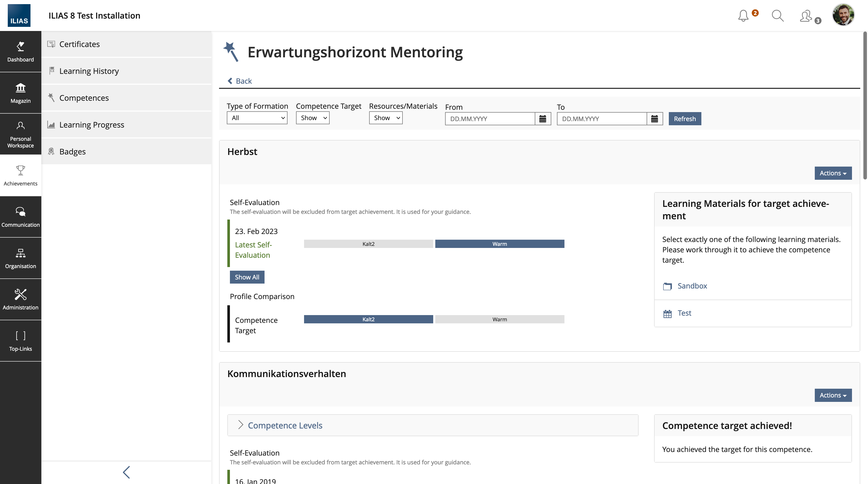Select Learning Progress in the submenu
The width and height of the screenshot is (868, 484).
click(x=92, y=125)
